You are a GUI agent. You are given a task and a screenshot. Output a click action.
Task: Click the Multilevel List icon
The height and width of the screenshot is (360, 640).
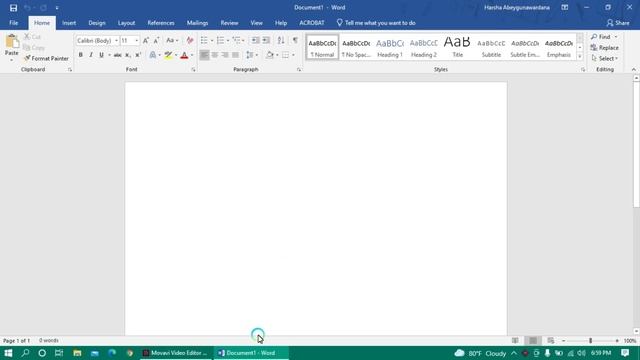(236, 40)
